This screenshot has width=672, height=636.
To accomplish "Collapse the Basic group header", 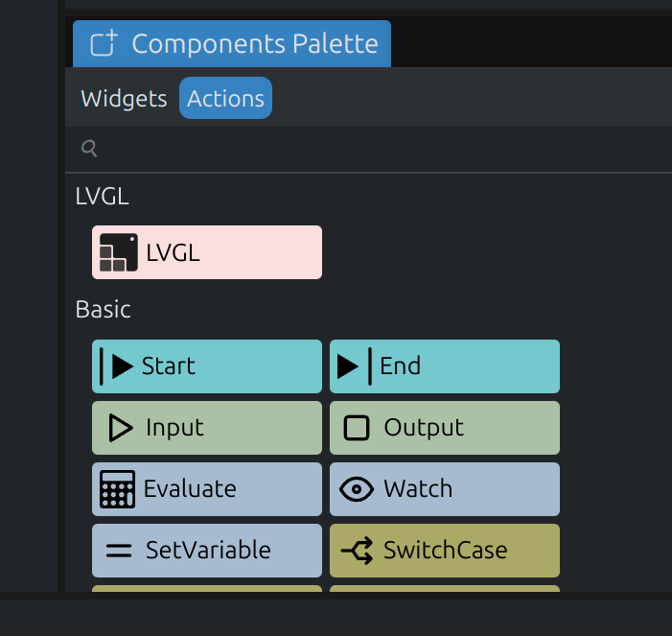I will click(x=104, y=310).
